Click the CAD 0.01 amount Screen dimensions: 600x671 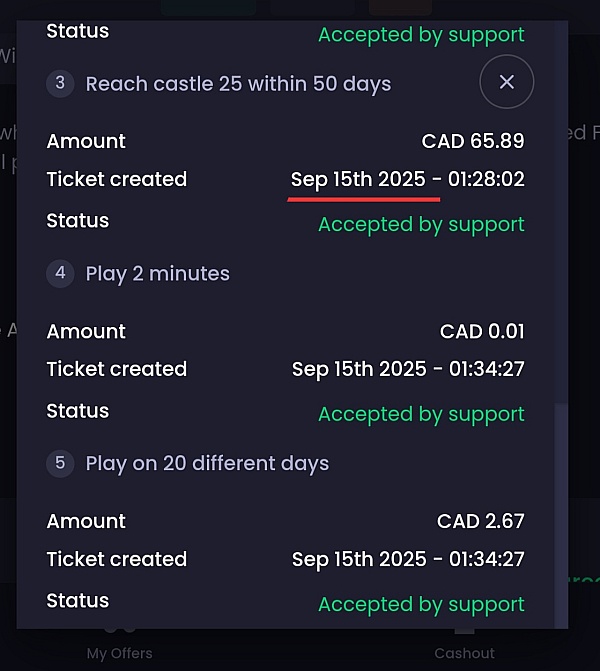(x=482, y=331)
